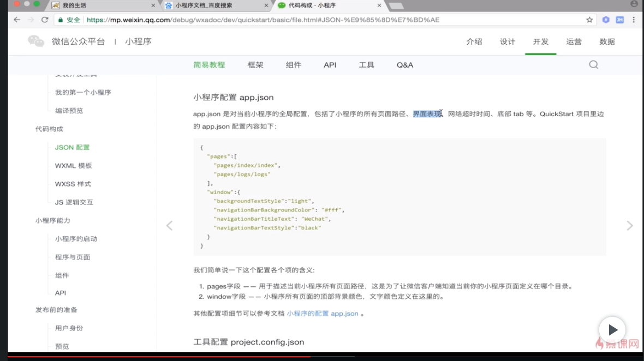Click the 小程序 header title
This screenshot has height=361, width=644.
(x=139, y=41)
